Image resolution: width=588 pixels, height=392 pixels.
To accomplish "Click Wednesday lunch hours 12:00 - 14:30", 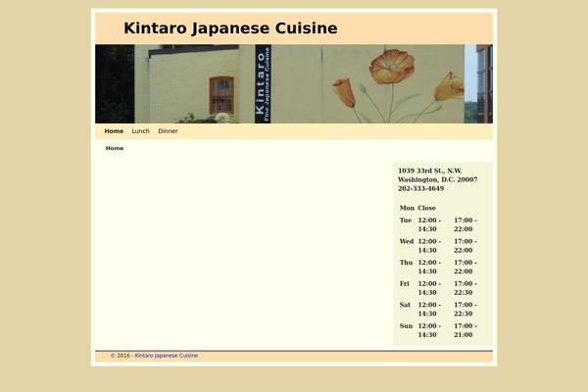I will coord(429,246).
